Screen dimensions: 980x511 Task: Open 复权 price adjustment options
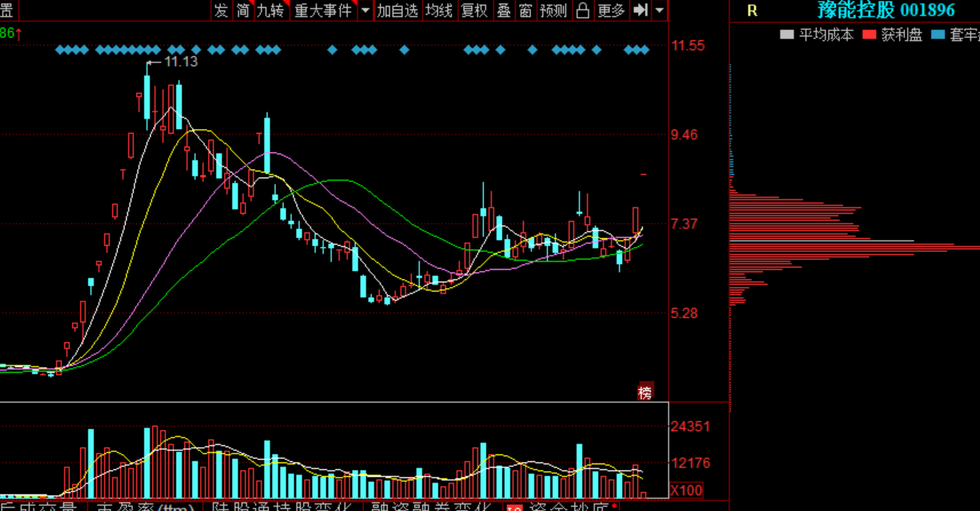coord(474,10)
